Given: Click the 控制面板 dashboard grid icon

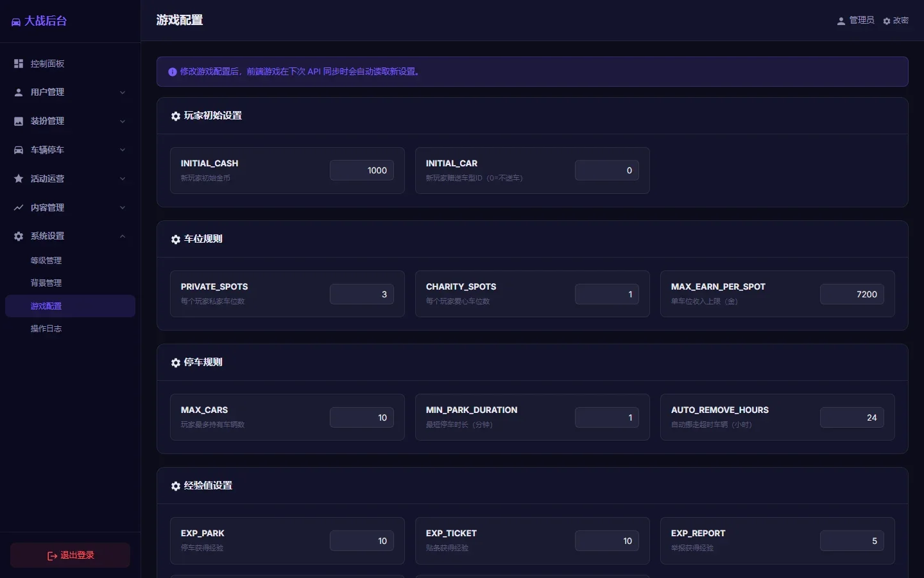Looking at the screenshot, I should tap(19, 64).
